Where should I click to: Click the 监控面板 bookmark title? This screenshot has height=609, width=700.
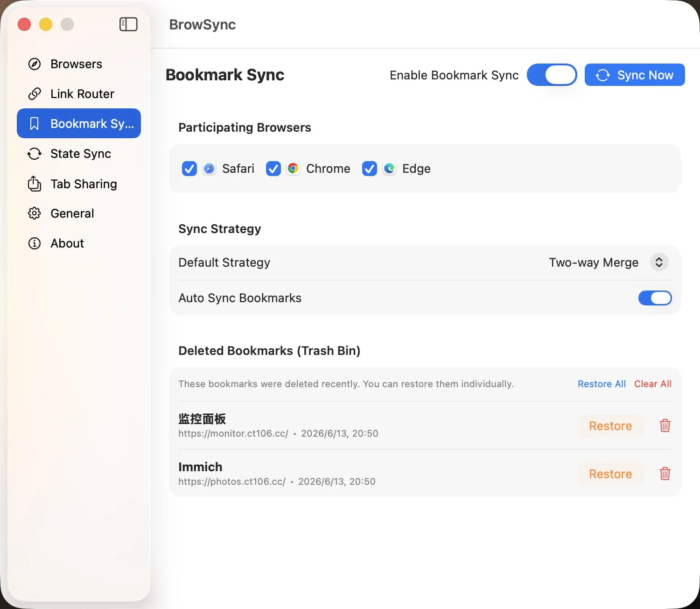(202, 419)
